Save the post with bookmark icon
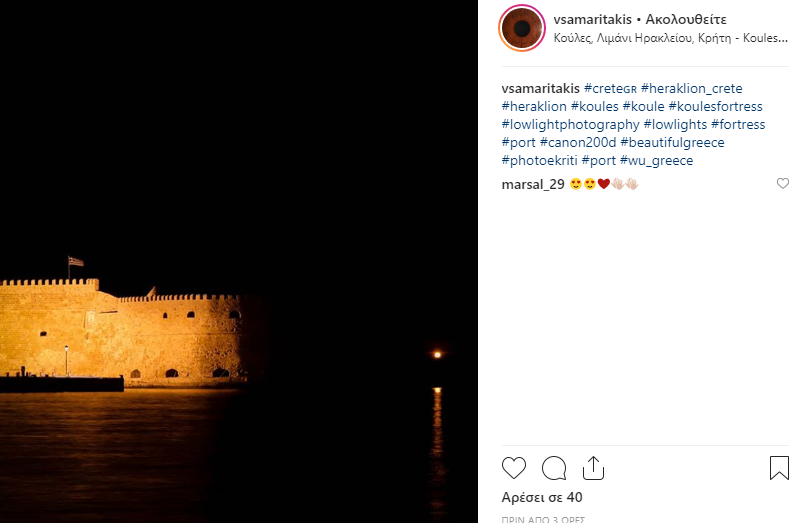The width and height of the screenshot is (811, 523). pos(779,468)
